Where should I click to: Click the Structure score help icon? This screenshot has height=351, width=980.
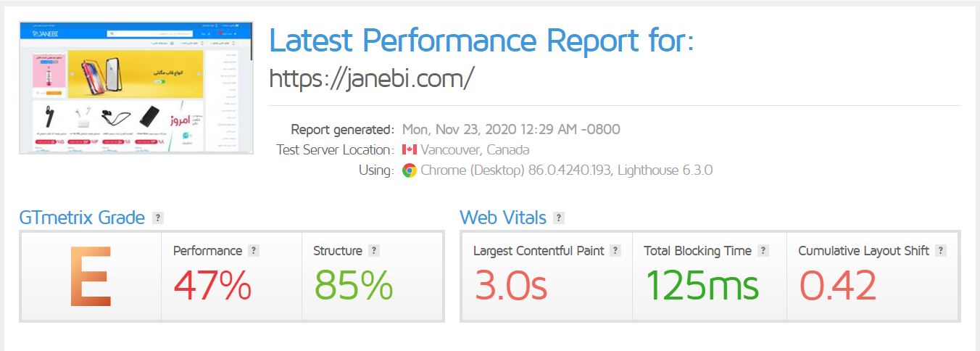374,251
